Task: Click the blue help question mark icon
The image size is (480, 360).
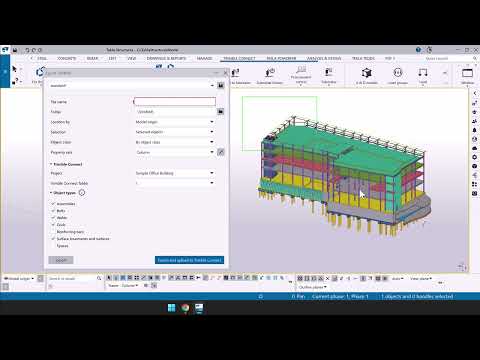Action: point(418,50)
